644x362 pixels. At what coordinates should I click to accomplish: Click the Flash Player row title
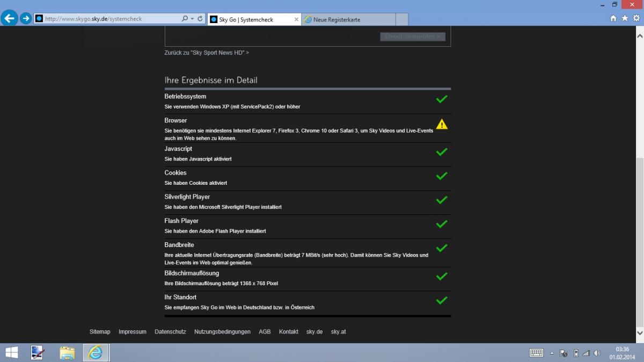pyautogui.click(x=181, y=221)
